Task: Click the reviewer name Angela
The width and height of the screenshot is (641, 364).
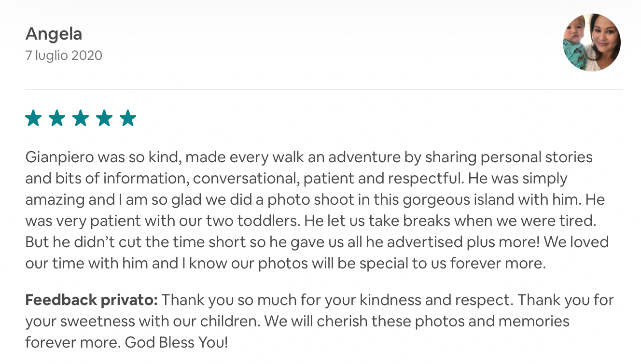Action: click(54, 34)
